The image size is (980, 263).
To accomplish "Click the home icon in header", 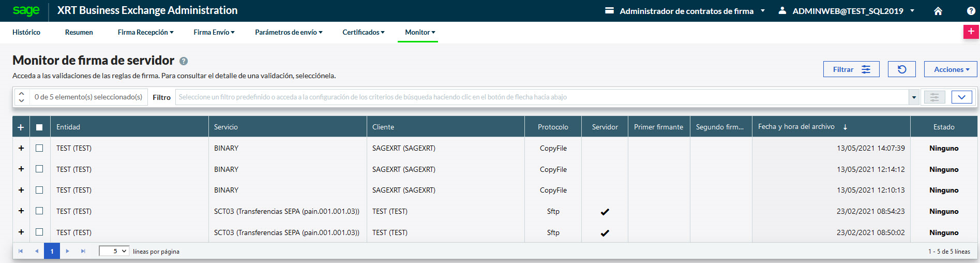I will 938,11.
